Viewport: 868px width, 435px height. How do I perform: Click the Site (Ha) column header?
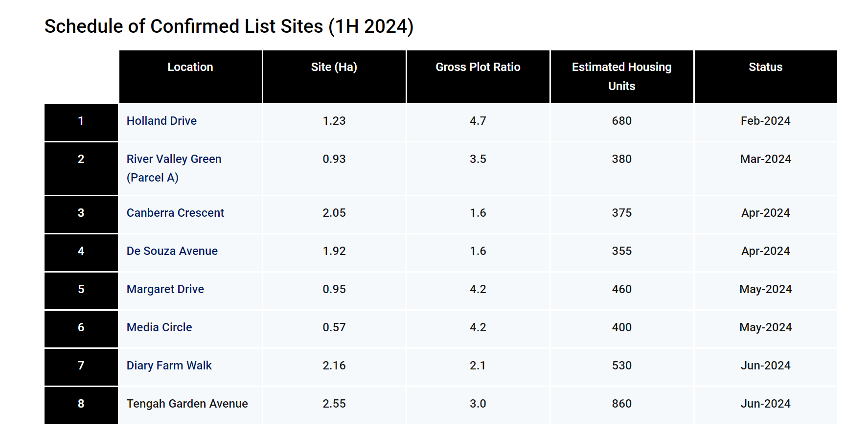(334, 76)
